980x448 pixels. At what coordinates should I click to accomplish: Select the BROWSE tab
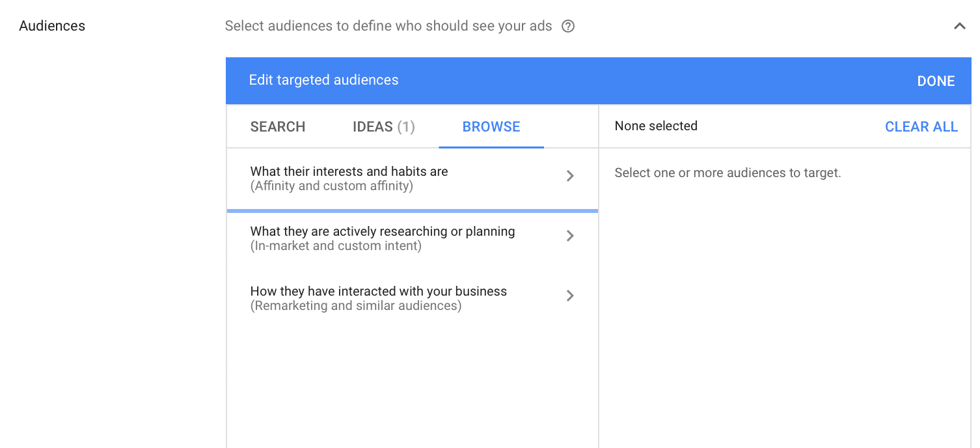(491, 127)
